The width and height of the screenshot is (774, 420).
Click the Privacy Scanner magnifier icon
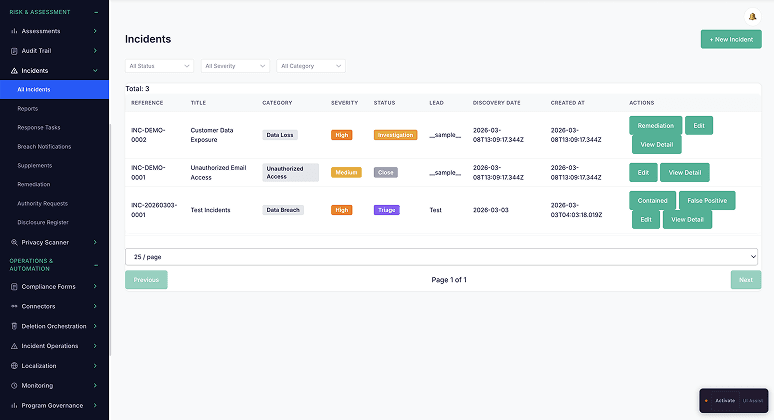tap(13, 242)
